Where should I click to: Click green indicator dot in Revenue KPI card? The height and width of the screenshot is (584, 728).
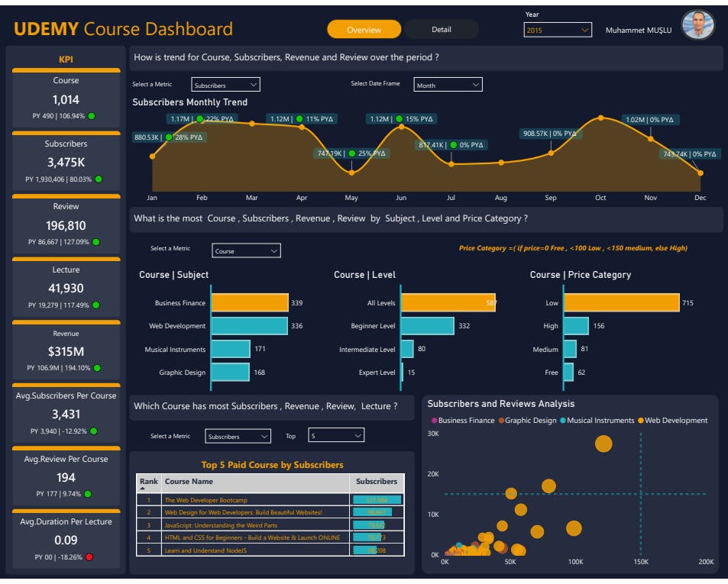tap(97, 368)
